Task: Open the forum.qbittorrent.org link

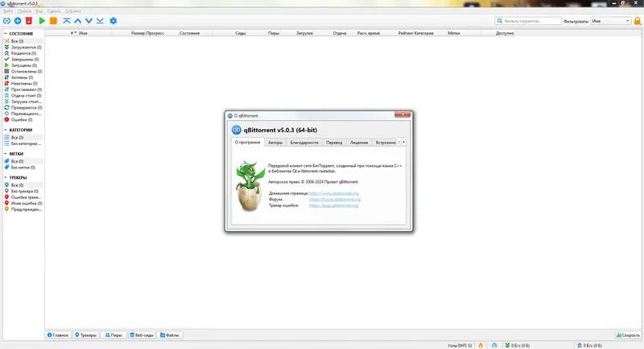Action: (335, 199)
